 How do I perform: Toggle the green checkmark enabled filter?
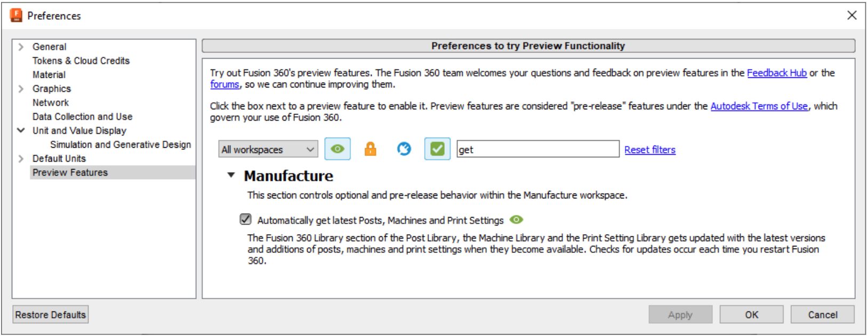pos(437,149)
